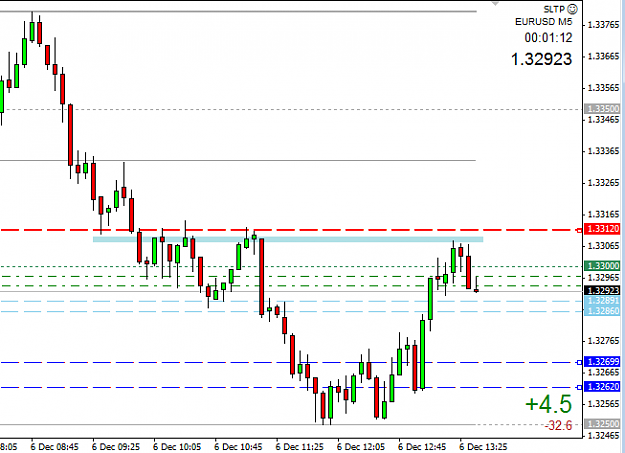This screenshot has width=625, height=453.
Task: Click the chart shift triangle marker at top
Action: (x=495, y=4)
